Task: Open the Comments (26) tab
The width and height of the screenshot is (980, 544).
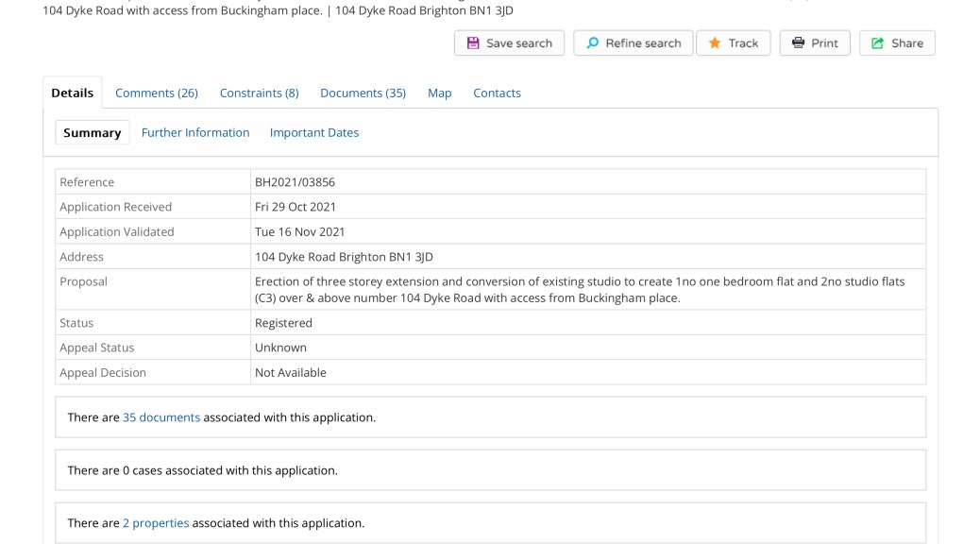Action: 157,93
